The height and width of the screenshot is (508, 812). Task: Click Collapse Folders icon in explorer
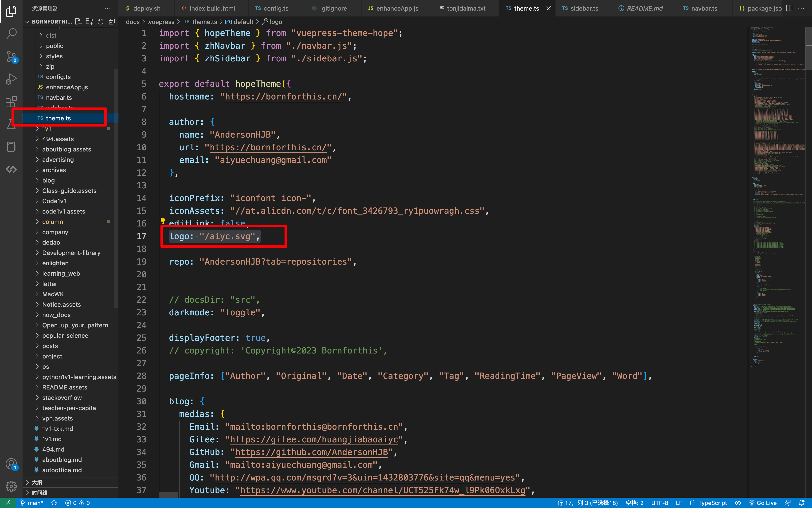click(x=112, y=21)
